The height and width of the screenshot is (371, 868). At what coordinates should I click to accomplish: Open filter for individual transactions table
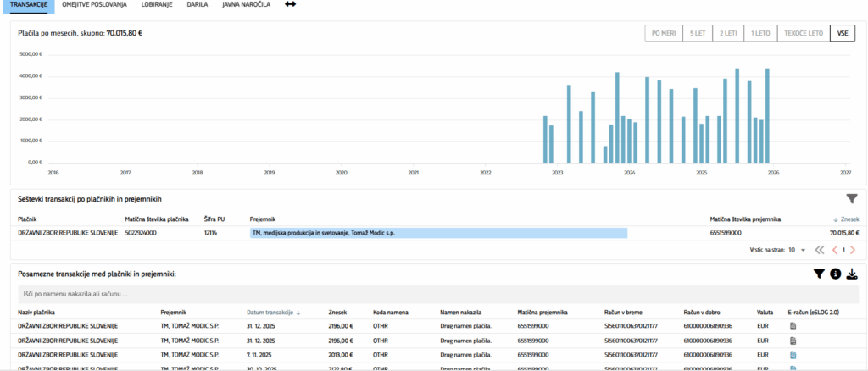(x=819, y=274)
